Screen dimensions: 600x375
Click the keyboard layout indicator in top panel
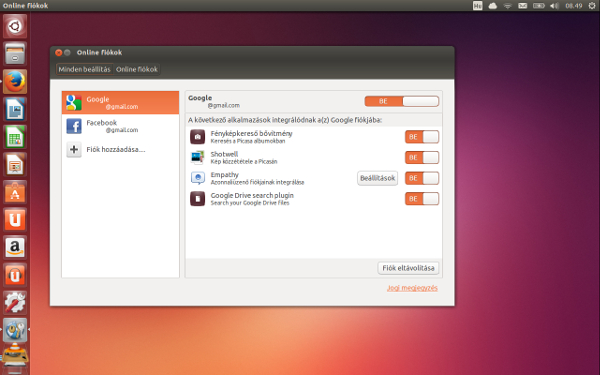click(478, 6)
